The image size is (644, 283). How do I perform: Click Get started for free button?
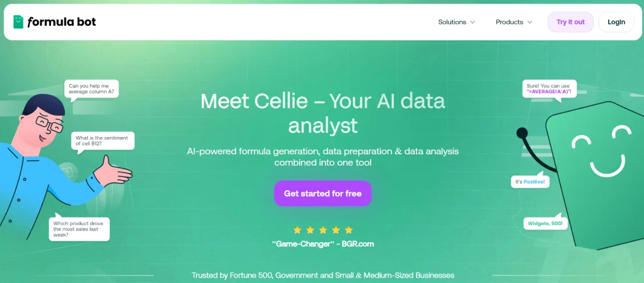(x=323, y=193)
